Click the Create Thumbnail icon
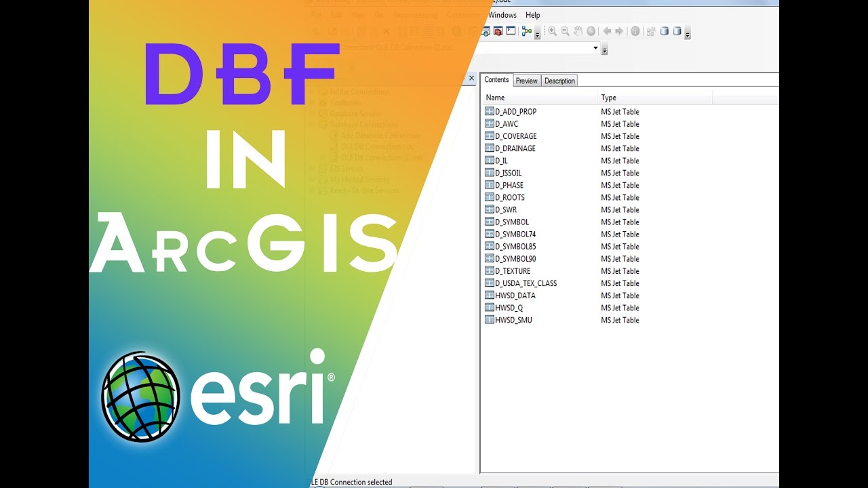Image resolution: width=868 pixels, height=488 pixels. pos(651,31)
